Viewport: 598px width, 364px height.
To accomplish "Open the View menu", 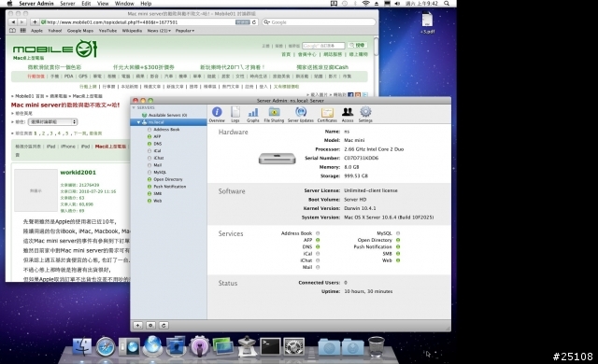I will [103, 4].
